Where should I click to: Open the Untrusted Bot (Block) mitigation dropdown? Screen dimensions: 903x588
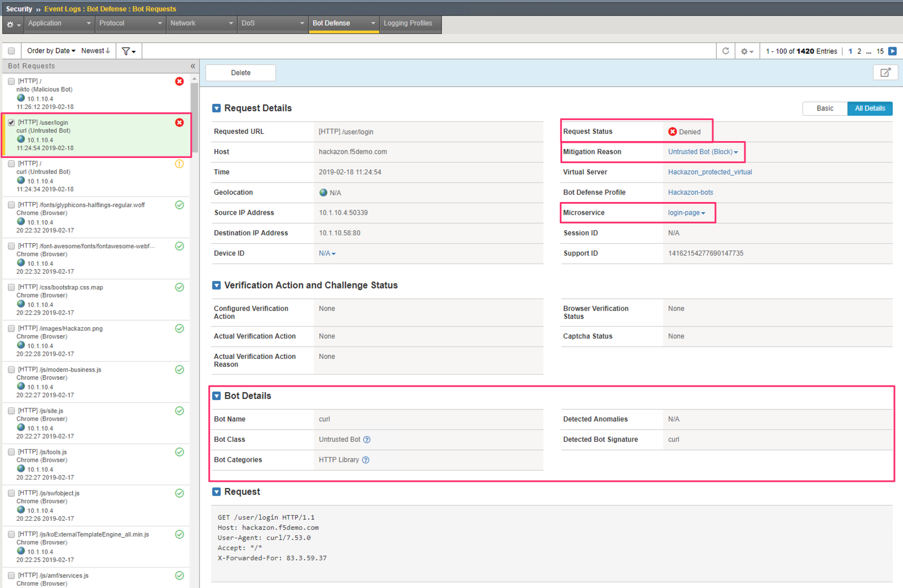(x=703, y=152)
